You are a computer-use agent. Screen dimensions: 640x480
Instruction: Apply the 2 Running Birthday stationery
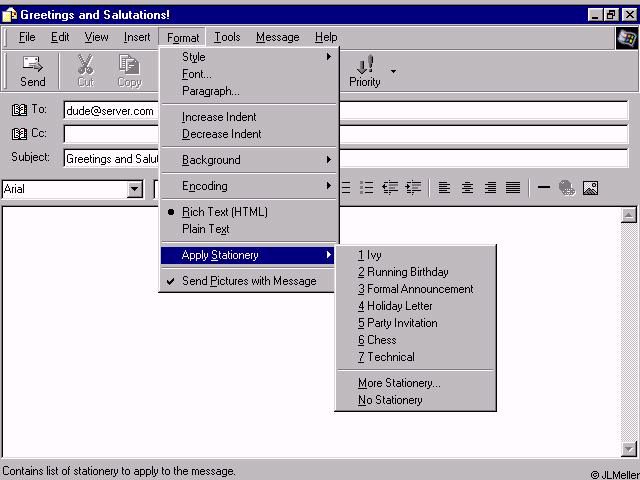click(x=416, y=272)
